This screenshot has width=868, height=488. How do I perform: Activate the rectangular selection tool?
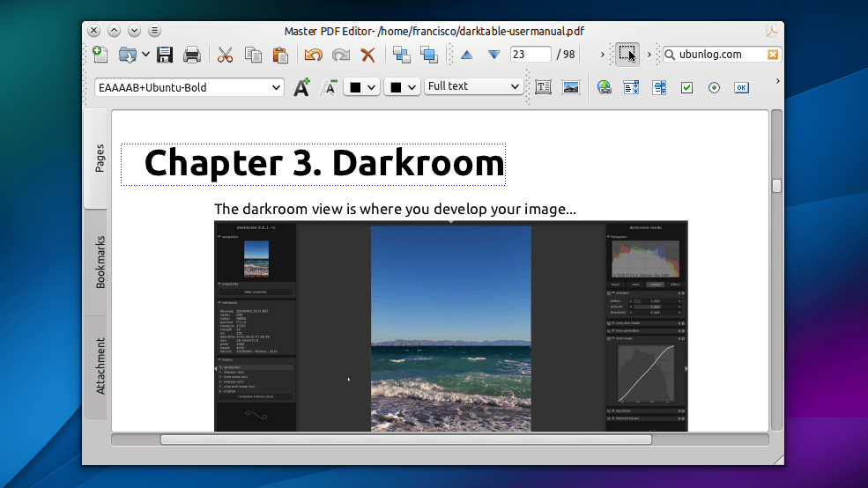pyautogui.click(x=627, y=55)
